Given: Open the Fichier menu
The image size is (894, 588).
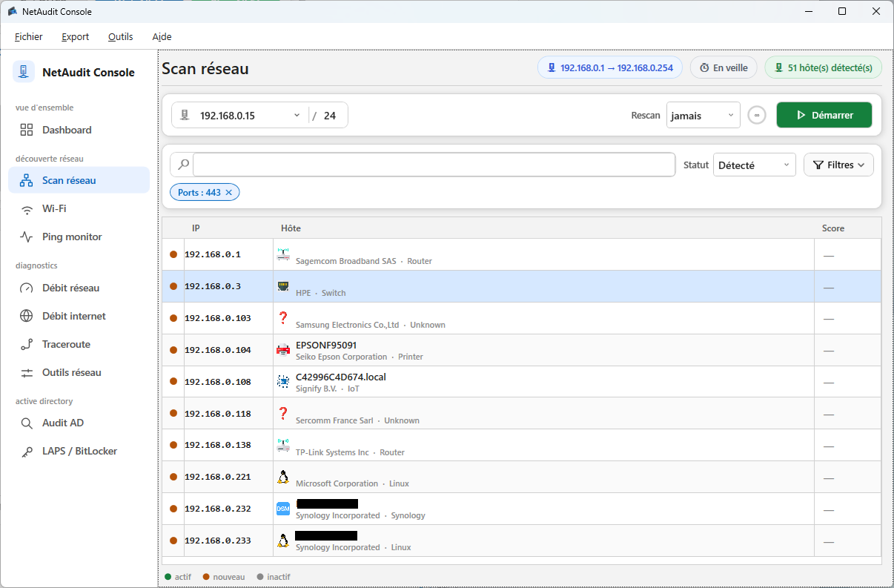Looking at the screenshot, I should tap(29, 37).
